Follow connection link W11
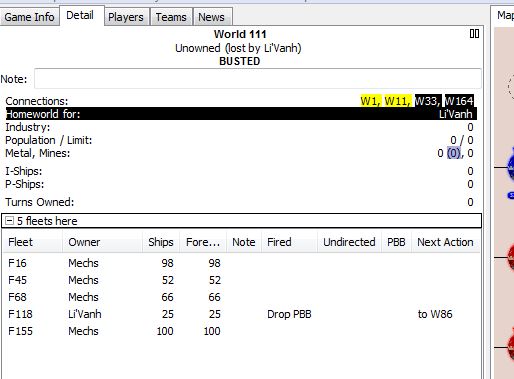The image size is (514, 379). (398, 101)
